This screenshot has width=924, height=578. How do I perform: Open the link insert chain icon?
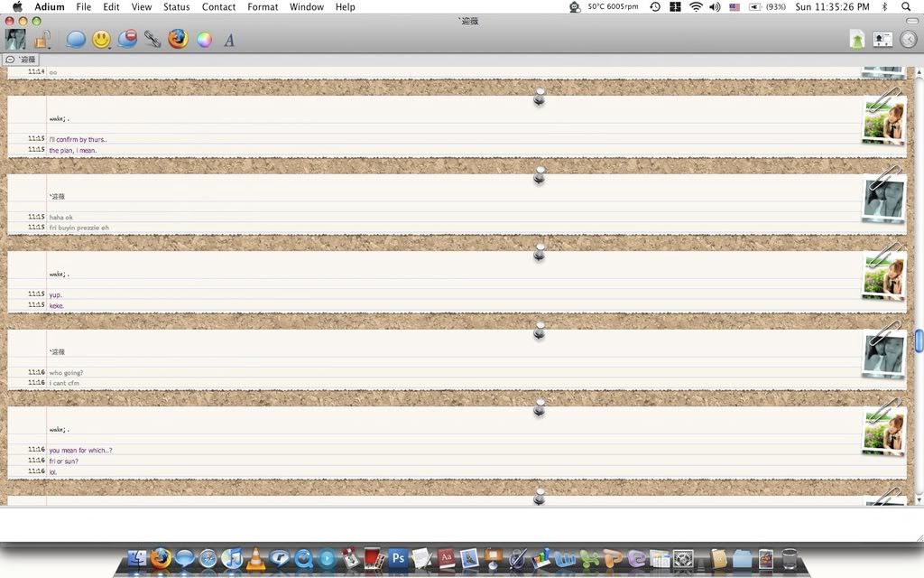[152, 39]
